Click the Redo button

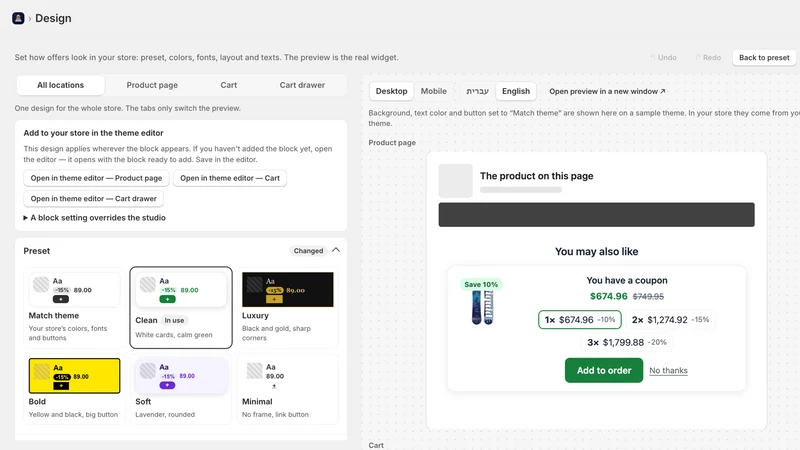click(708, 58)
